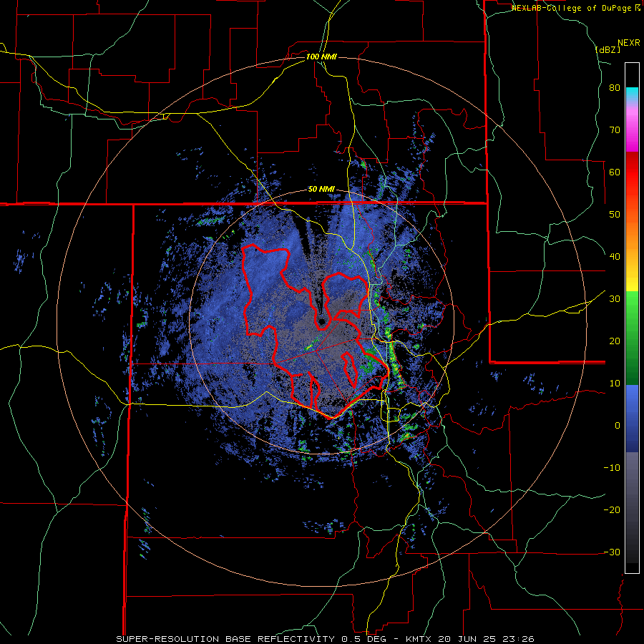Image resolution: width=644 pixels, height=644 pixels.
Task: Click the 60 value on dBZ scale
Action: coord(615,172)
